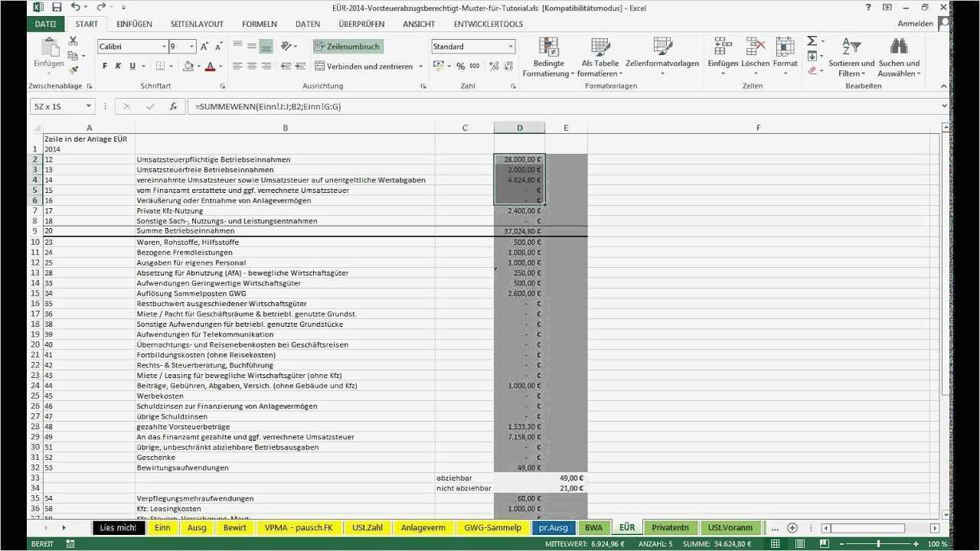Increase font size with the larger A icon
The image size is (980, 551).
point(205,47)
